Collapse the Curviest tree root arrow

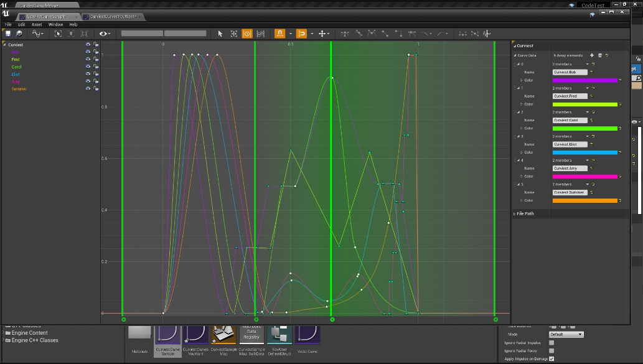[x=4, y=44]
